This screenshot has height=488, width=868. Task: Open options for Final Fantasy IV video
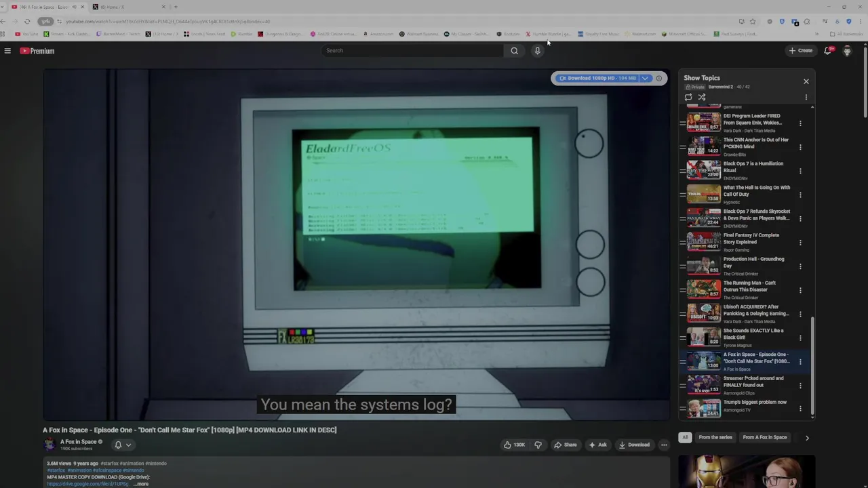(800, 242)
